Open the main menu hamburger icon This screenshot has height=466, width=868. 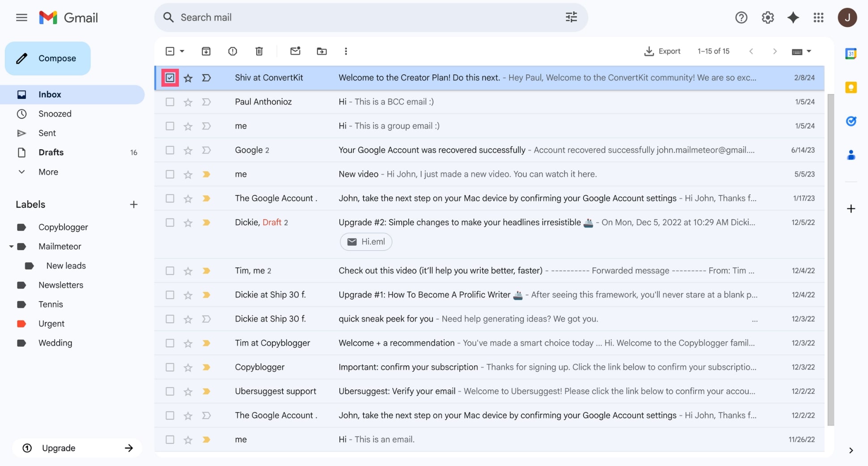click(21, 17)
